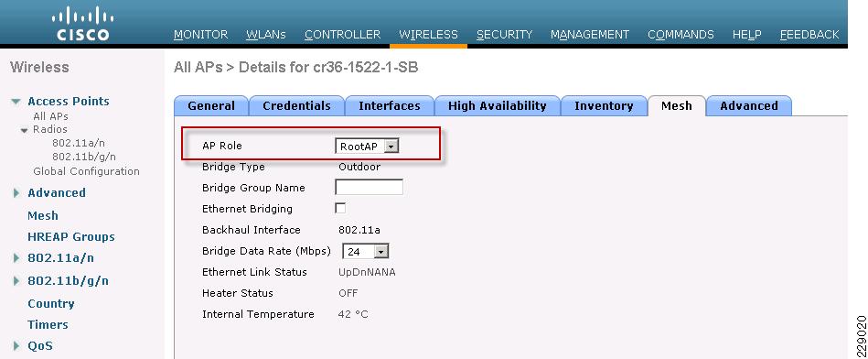Click the page title with cr36-1522-1-SB
Viewport: 868px width, 359px height.
pos(295,68)
